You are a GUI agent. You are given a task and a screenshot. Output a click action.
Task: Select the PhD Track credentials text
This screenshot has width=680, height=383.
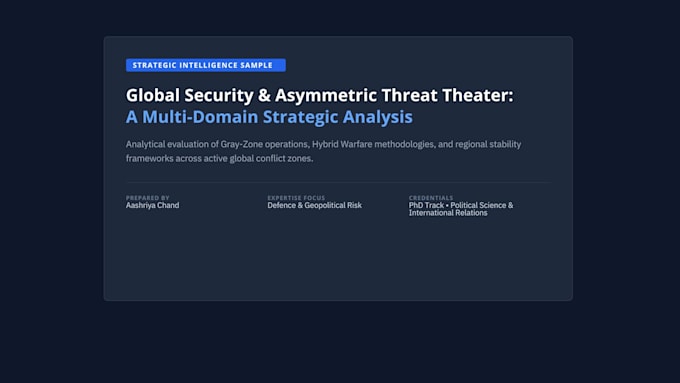click(x=461, y=209)
